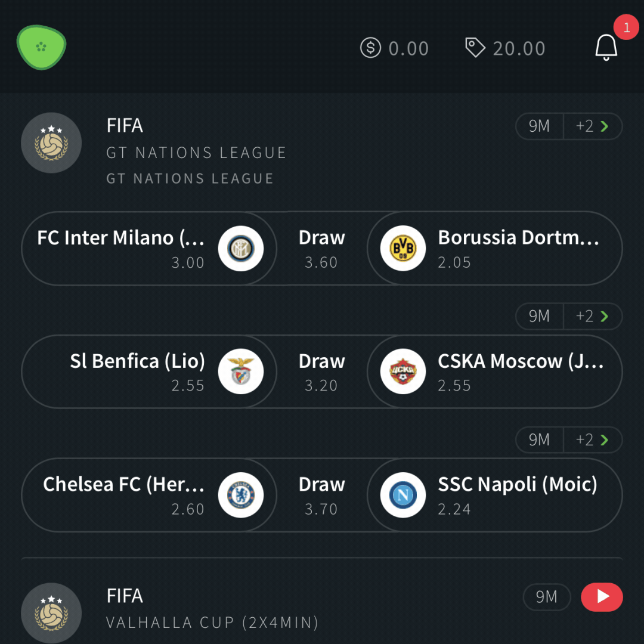Open the GT Nations League heading
Screen dimensions: 644x644
(x=196, y=153)
